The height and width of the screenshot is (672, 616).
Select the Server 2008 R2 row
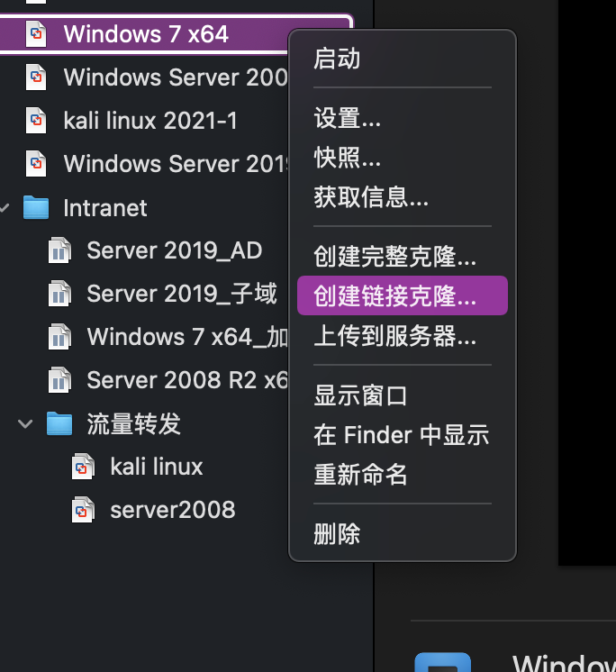click(187, 380)
